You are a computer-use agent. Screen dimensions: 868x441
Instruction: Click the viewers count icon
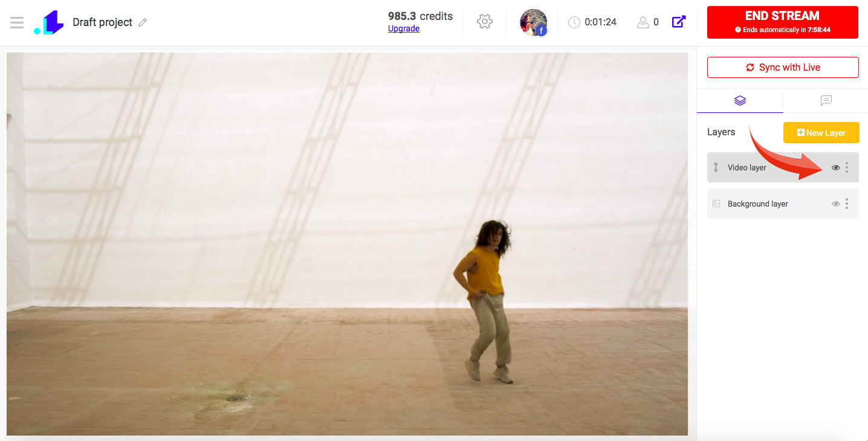643,22
